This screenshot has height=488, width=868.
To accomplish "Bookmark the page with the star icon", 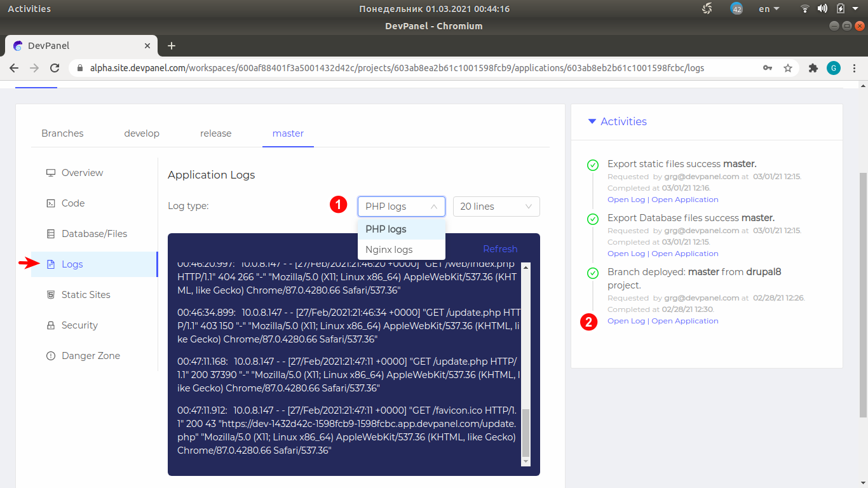I will point(788,67).
